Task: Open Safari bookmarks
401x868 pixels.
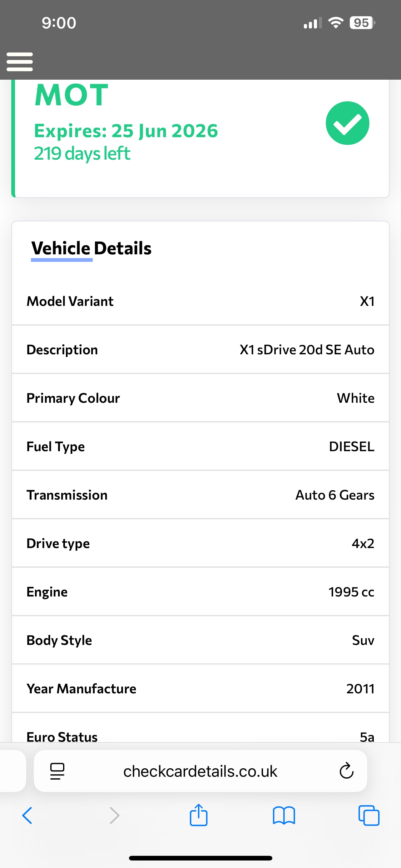Action: pyautogui.click(x=284, y=816)
